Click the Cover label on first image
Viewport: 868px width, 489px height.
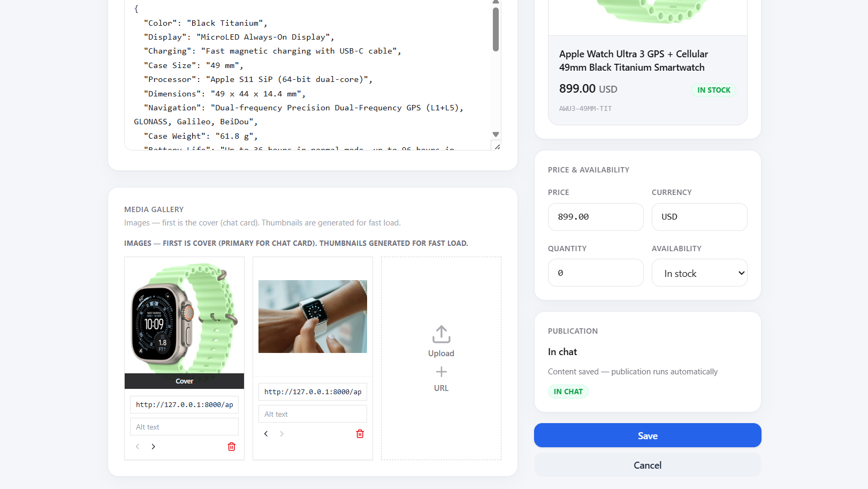tap(184, 381)
